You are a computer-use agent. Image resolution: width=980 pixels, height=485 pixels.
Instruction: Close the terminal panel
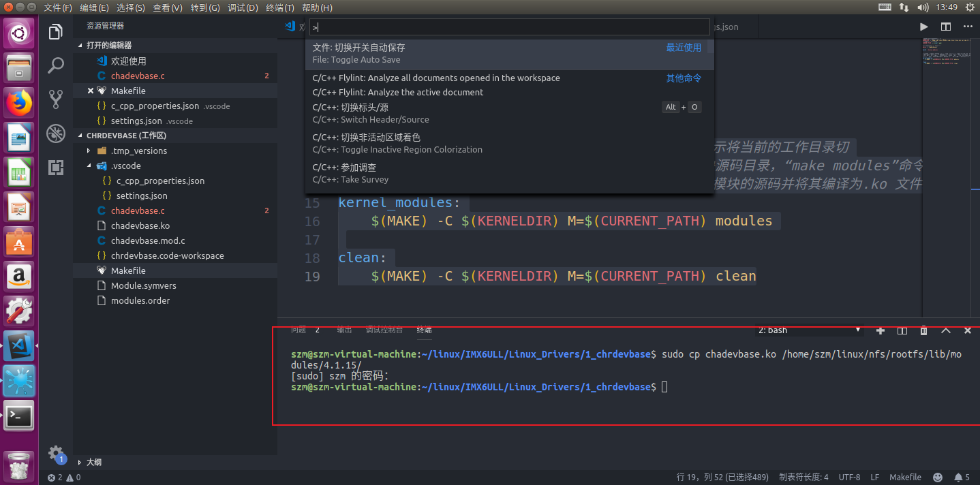coord(968,330)
